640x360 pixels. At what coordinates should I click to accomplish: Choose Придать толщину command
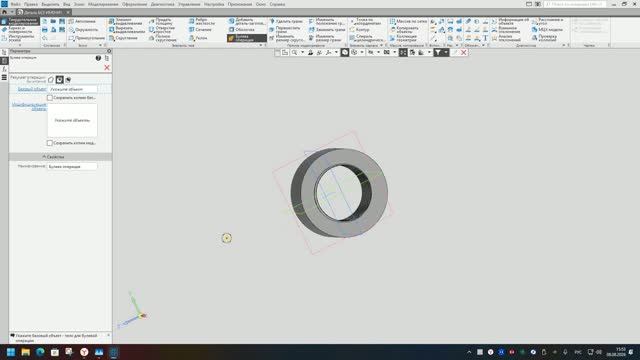coord(161,21)
